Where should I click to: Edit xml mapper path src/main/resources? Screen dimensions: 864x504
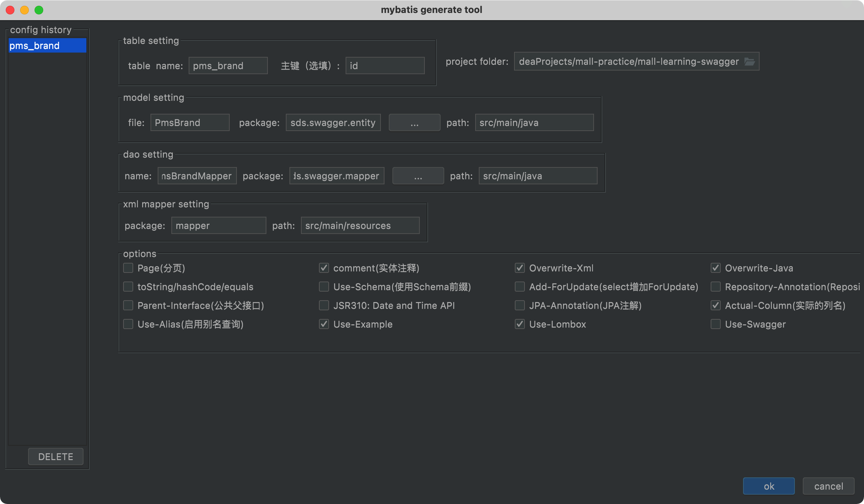360,226
